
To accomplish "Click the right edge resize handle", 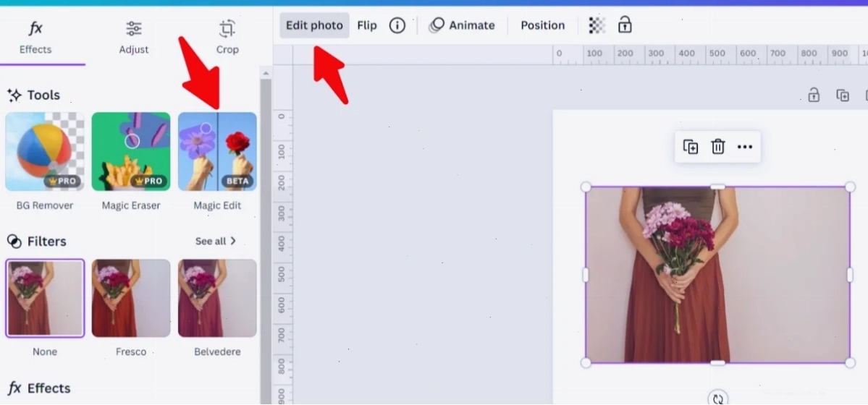I will point(850,275).
